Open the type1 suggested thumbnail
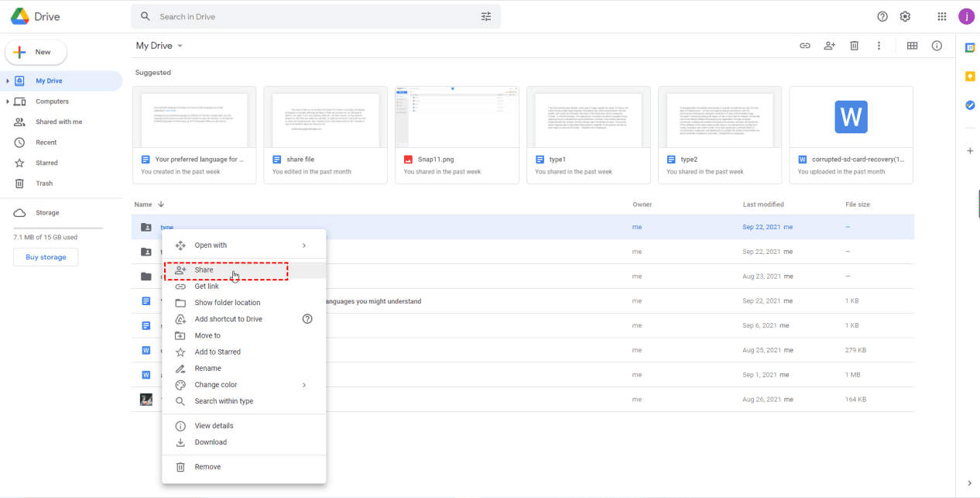The image size is (980, 498). (x=588, y=117)
